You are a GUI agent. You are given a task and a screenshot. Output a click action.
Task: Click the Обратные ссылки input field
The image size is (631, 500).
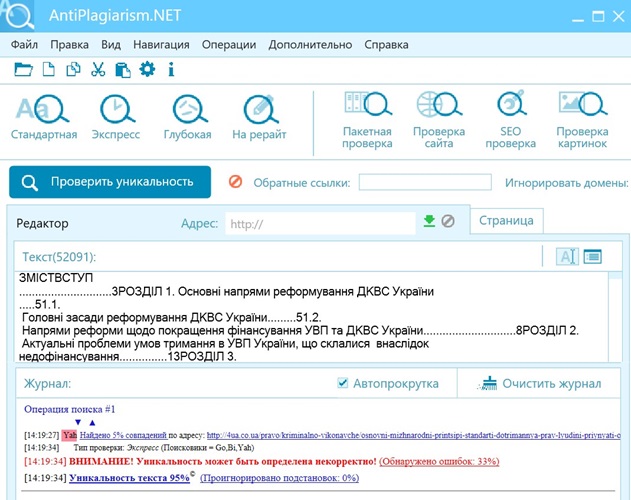pos(425,182)
